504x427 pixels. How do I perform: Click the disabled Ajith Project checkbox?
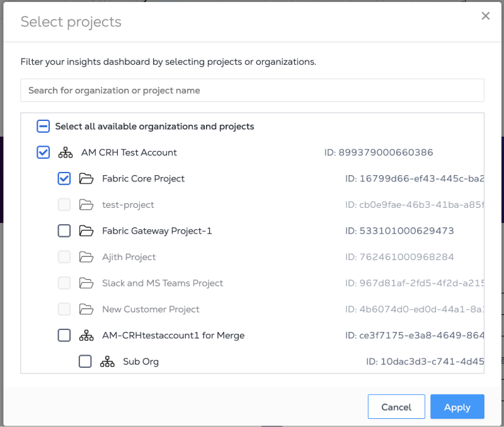64,257
